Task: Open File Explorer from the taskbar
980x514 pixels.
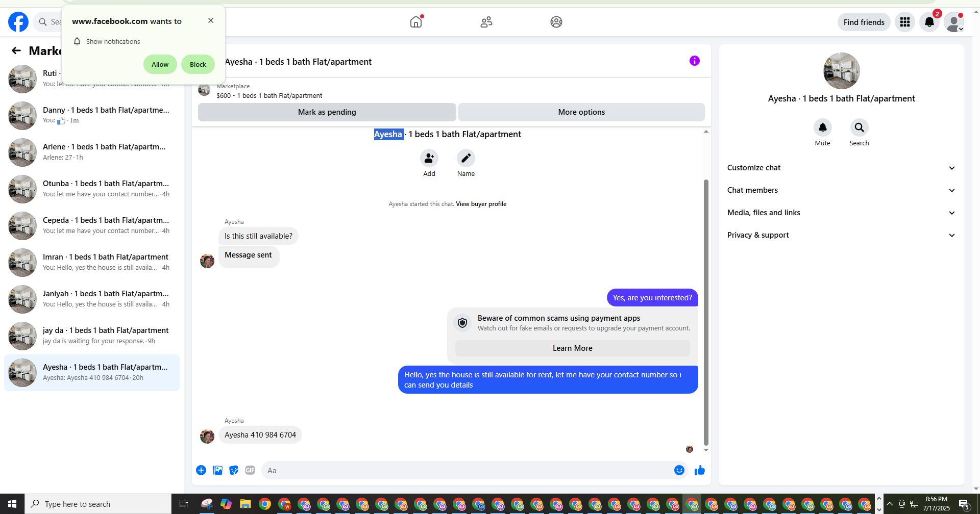Action: (x=246, y=504)
